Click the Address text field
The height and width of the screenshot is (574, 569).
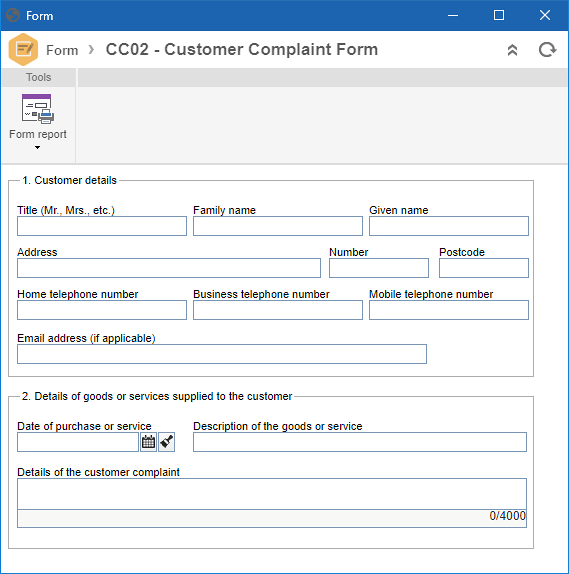click(x=169, y=268)
